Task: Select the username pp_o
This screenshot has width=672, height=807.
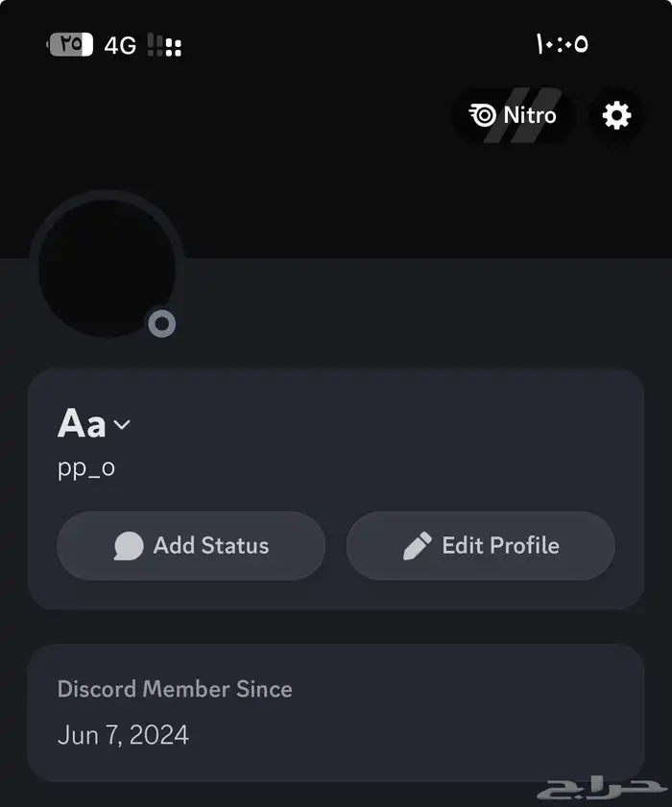Action: [x=86, y=469]
